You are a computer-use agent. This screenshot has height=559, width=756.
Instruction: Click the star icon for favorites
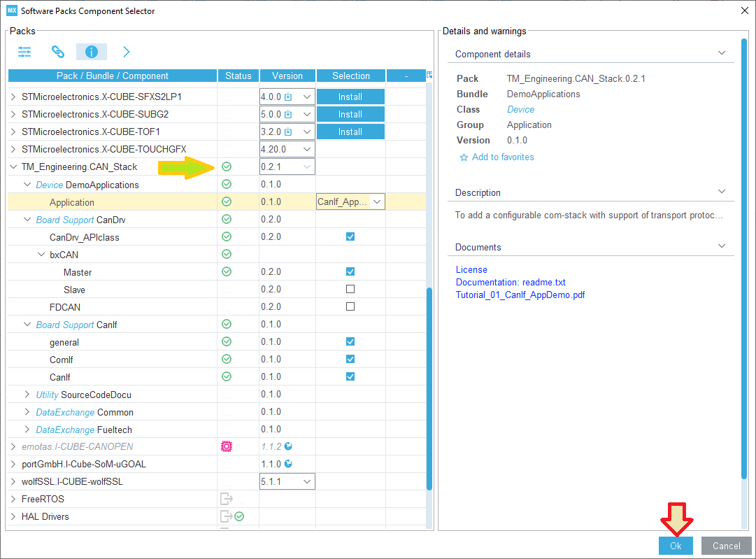click(x=464, y=157)
